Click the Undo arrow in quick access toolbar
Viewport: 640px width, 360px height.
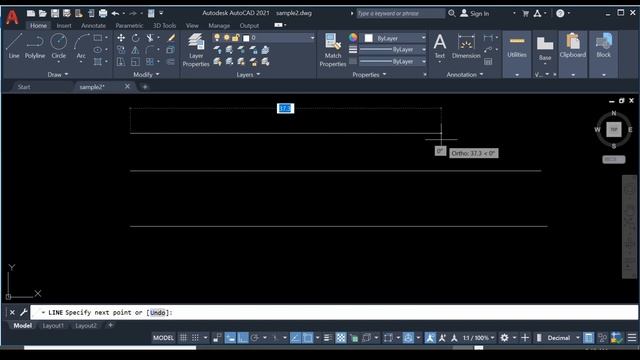click(x=116, y=13)
